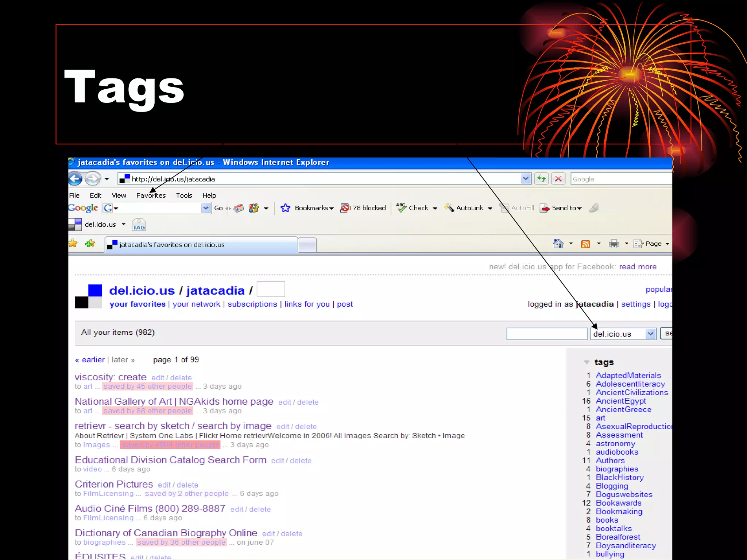Select the jatacadia's favorites on del.icio.us tab
This screenshot has width=747, height=560.
pyautogui.click(x=201, y=245)
